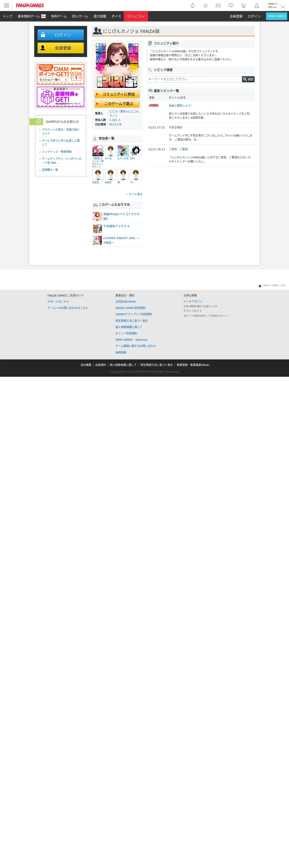Open 遊び放題 menu item
The height and width of the screenshot is (868, 289).
(x=100, y=16)
